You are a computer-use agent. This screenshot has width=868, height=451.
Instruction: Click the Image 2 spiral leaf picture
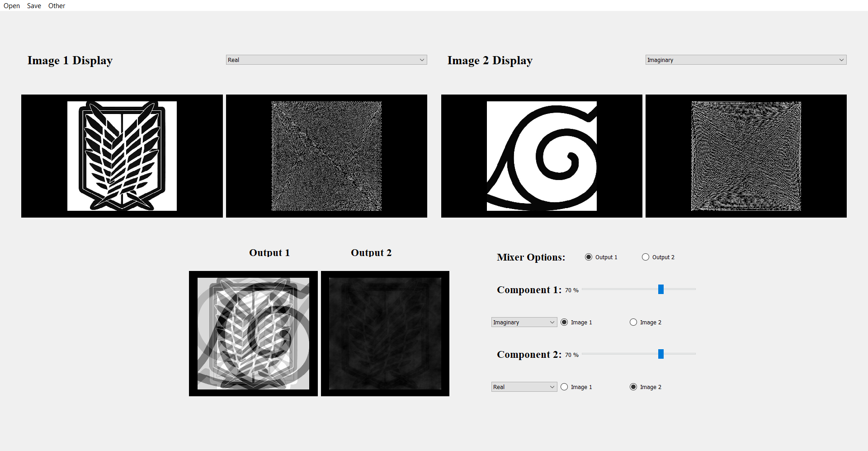tap(542, 156)
